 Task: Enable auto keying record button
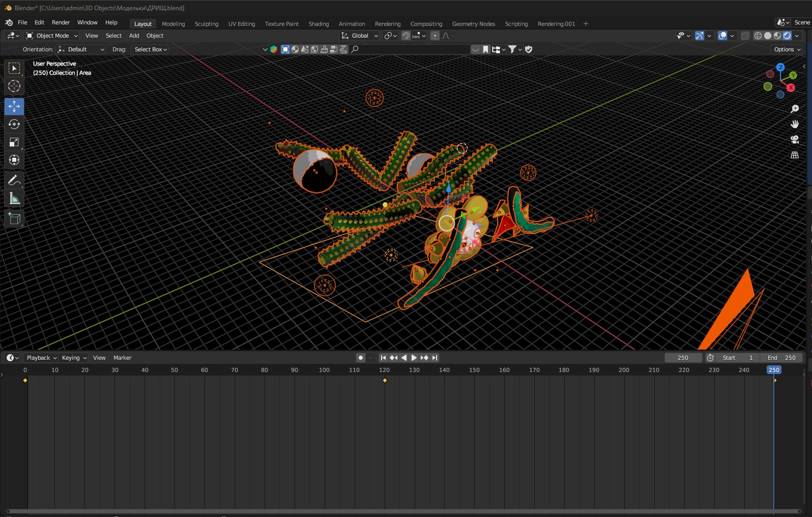[x=361, y=358]
